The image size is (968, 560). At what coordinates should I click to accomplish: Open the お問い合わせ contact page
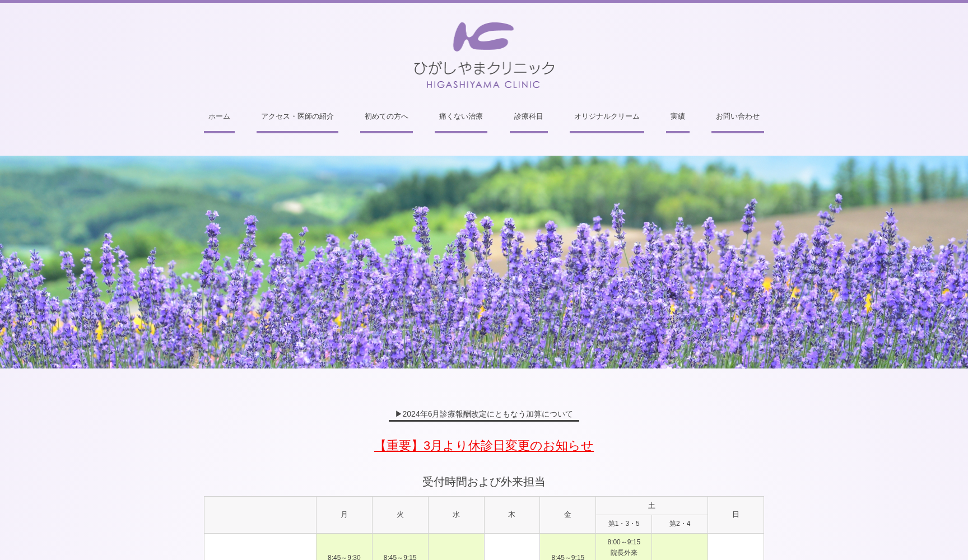pyautogui.click(x=737, y=116)
